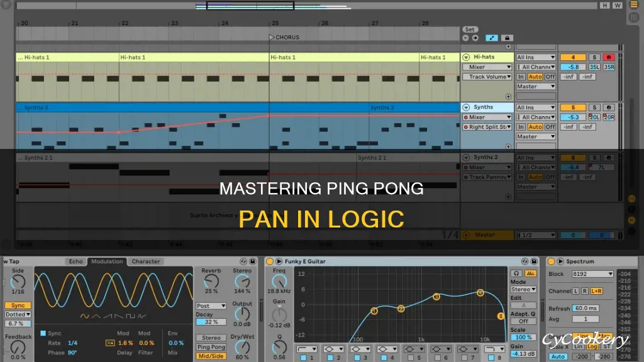Open the Modulation tab
The image size is (644, 362).
click(x=107, y=261)
